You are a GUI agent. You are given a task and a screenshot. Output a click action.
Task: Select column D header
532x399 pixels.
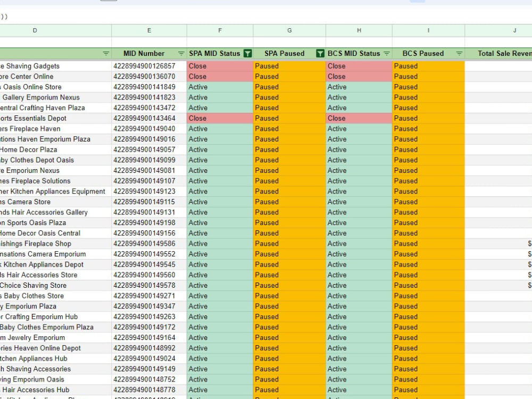click(56, 30)
